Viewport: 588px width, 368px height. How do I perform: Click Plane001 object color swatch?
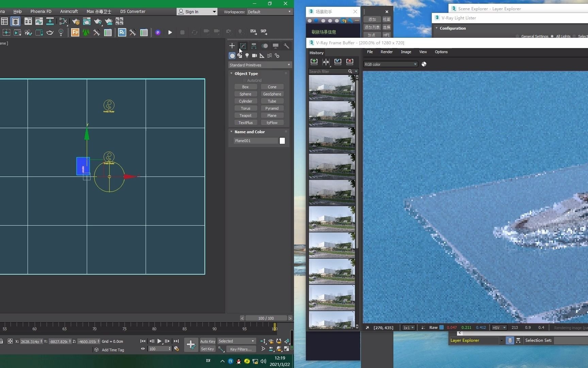coord(282,141)
